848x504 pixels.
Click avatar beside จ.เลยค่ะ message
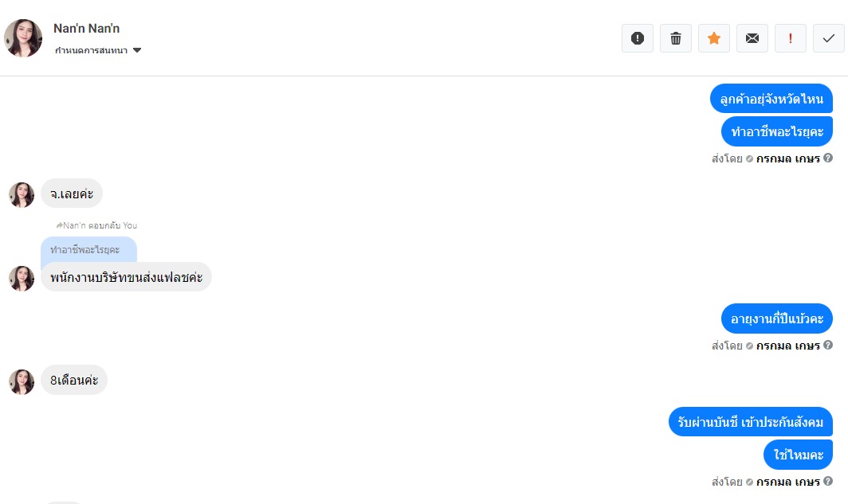pyautogui.click(x=22, y=194)
